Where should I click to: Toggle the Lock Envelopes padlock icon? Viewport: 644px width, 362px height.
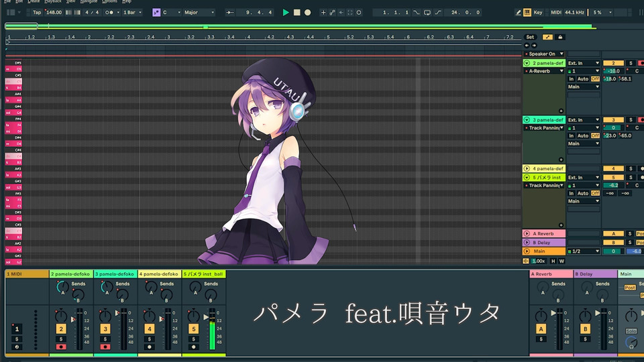559,37
